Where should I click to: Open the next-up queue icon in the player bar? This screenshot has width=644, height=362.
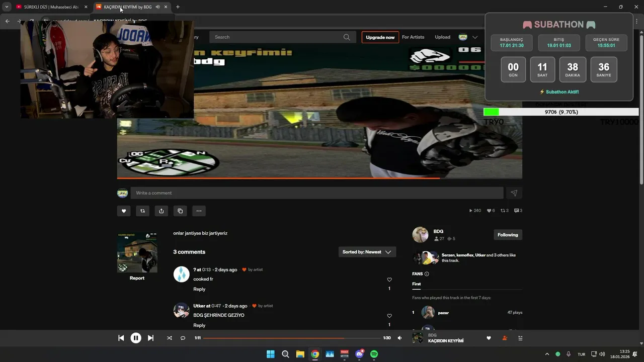[x=520, y=338]
